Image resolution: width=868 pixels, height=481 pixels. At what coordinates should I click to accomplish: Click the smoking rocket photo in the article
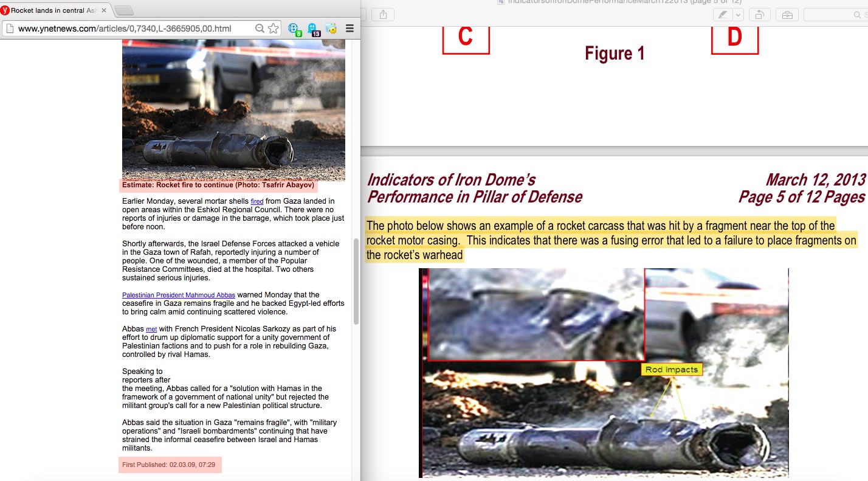click(233, 110)
